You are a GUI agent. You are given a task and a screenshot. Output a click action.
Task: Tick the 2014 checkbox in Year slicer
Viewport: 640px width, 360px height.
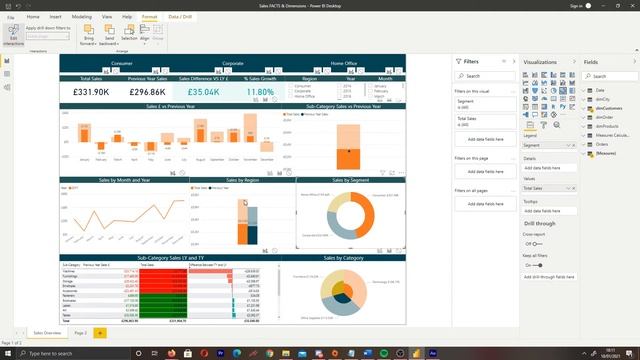pyautogui.click(x=339, y=86)
